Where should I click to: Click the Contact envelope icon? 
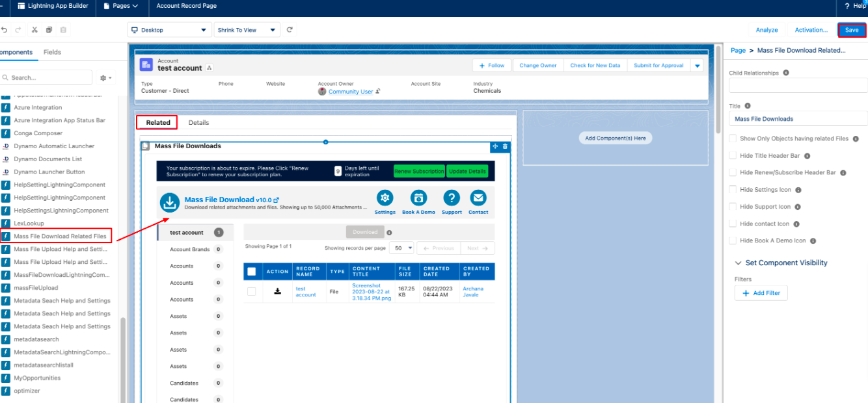tap(478, 198)
